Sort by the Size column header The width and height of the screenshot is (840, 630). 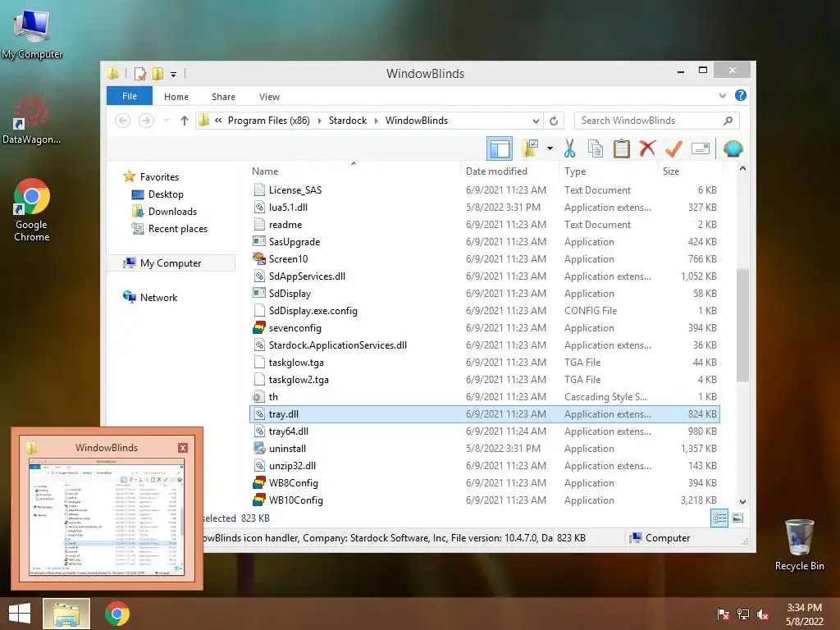(671, 171)
